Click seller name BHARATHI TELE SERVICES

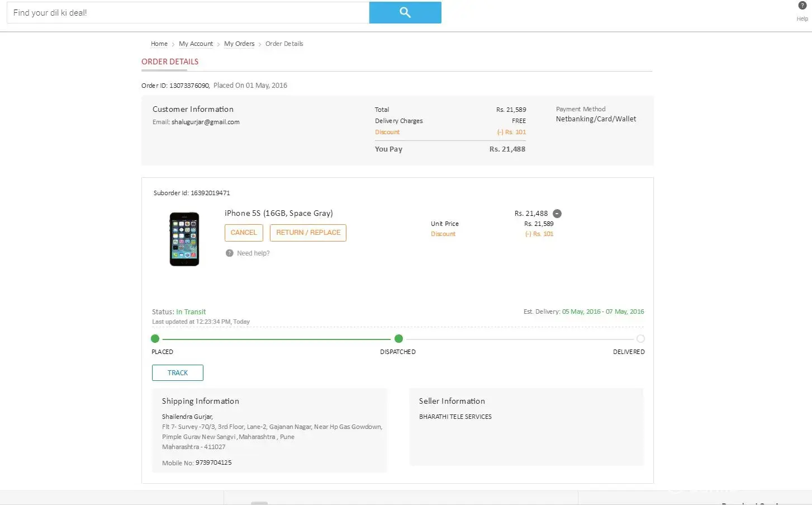[455, 417]
